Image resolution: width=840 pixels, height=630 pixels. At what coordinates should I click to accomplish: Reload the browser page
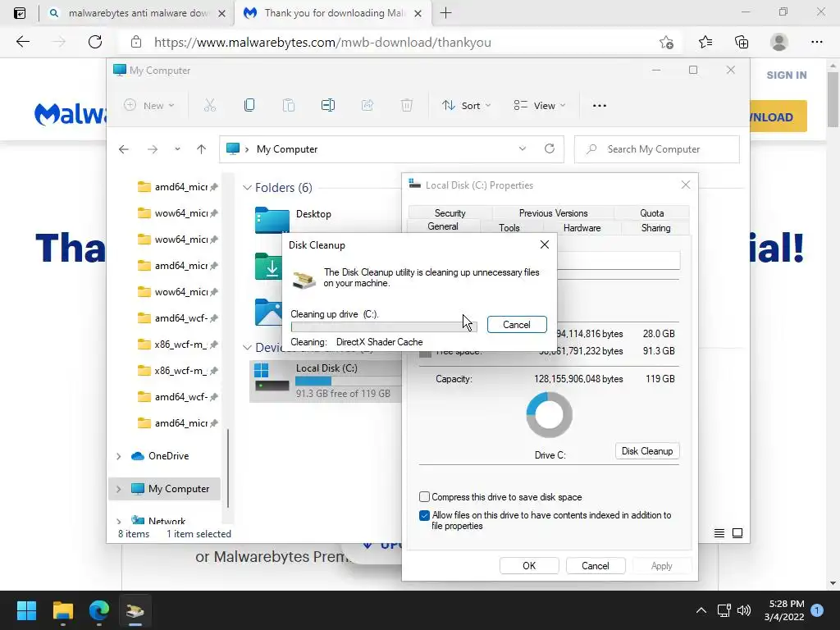point(95,42)
